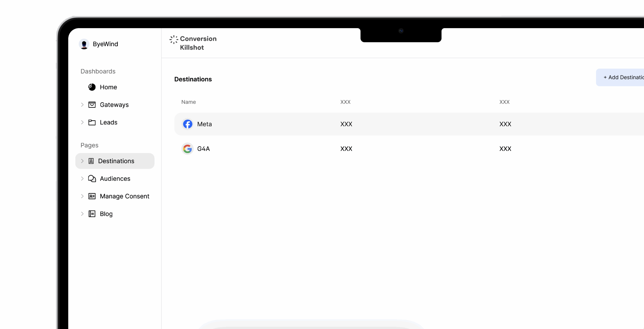Click the Meta Facebook logo icon

pos(187,124)
